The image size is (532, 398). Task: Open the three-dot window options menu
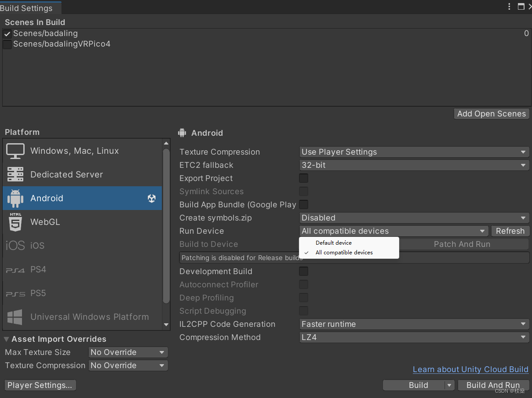(x=509, y=7)
